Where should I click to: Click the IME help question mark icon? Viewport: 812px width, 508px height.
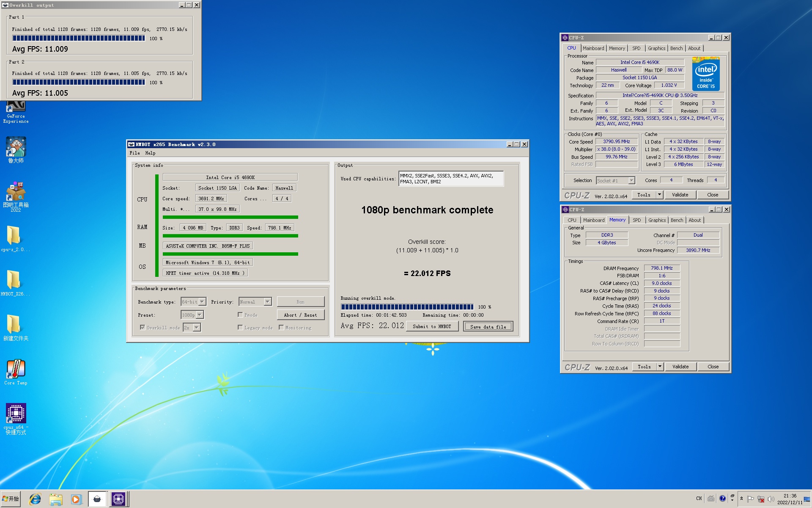[x=722, y=498]
